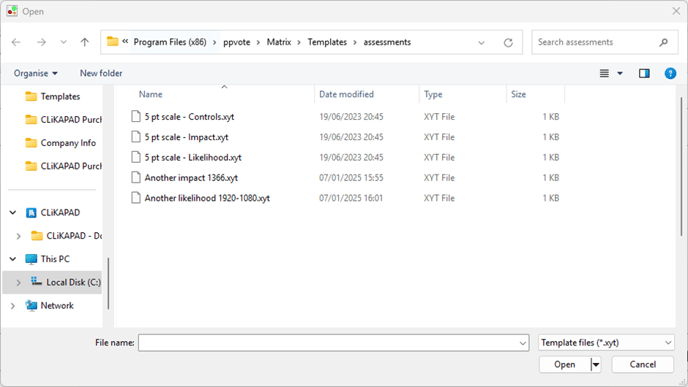Open the Template files (*.xyt) type dropdown

click(606, 343)
